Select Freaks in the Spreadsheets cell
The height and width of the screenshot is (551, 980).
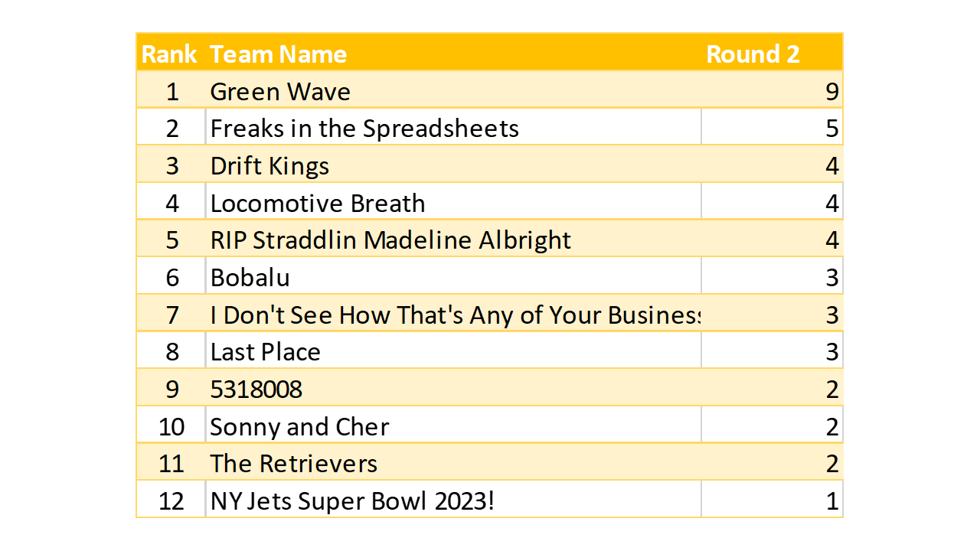[x=364, y=129]
